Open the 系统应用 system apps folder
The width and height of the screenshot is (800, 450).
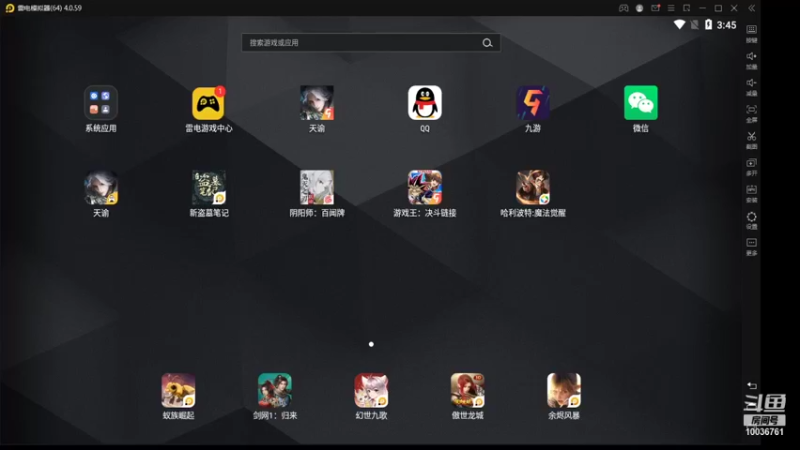[101, 103]
